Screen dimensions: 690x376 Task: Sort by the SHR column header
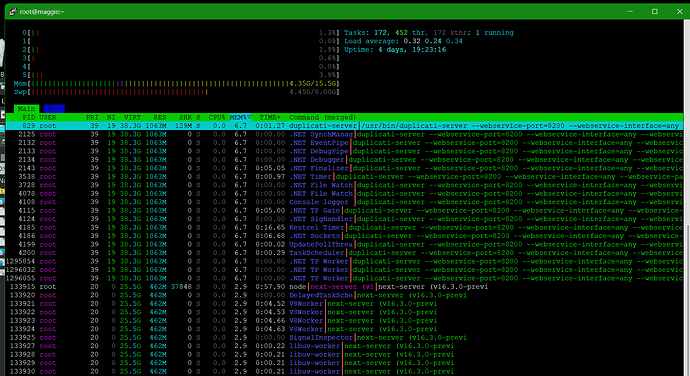(185, 117)
